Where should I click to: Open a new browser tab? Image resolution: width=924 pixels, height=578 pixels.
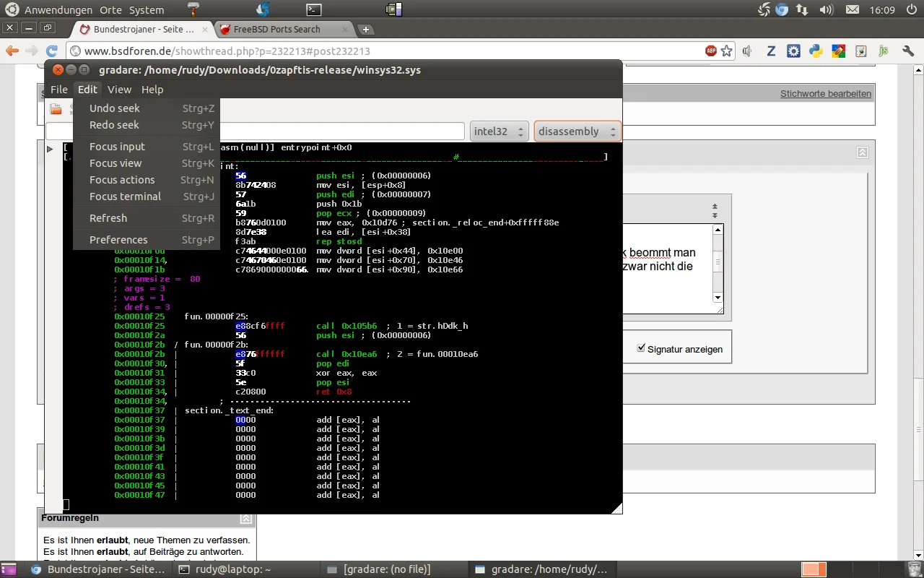tap(366, 30)
